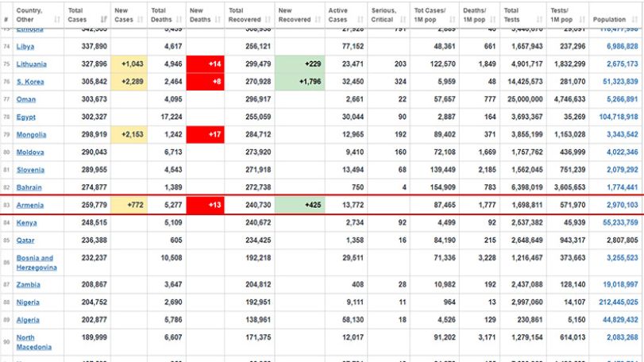Open the Slovenia country link
Viewport: 644px width, 362px height.
coord(30,170)
